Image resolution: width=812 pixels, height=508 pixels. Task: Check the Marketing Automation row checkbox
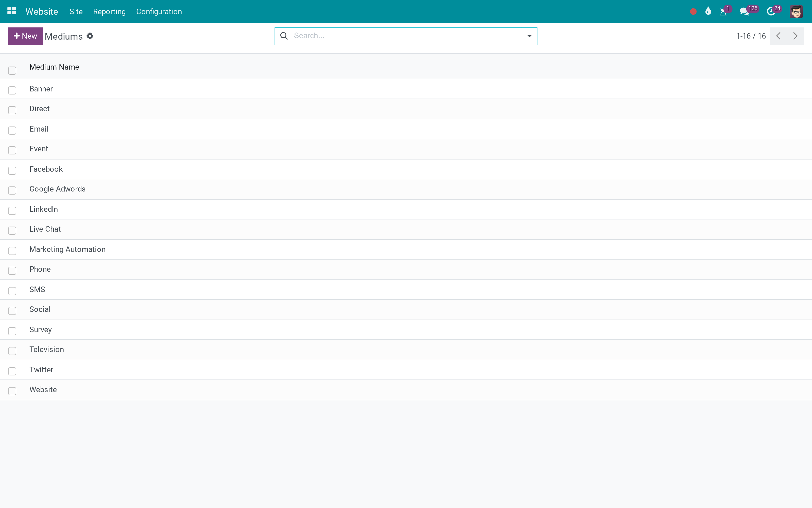[12, 251]
